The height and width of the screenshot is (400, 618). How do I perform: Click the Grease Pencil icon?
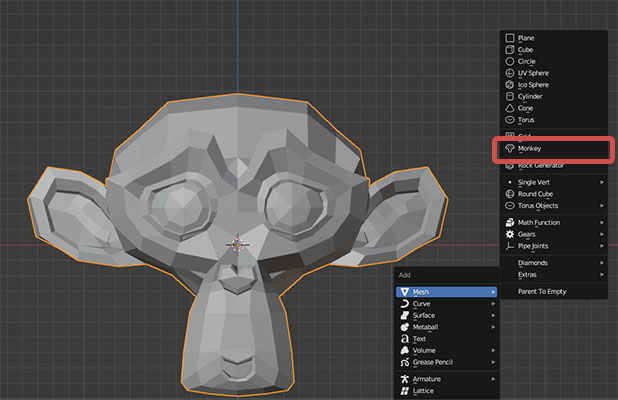pos(404,362)
